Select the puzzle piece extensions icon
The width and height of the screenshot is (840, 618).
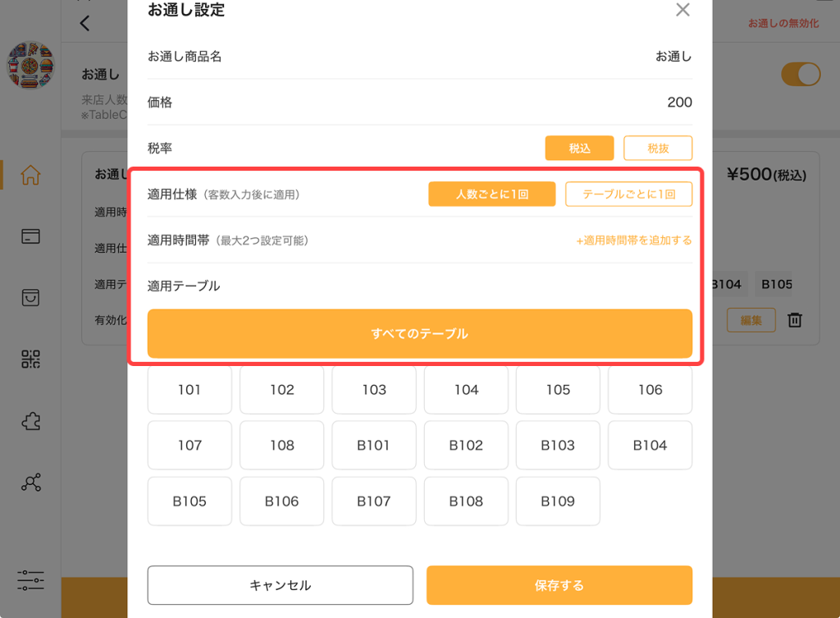(x=30, y=421)
